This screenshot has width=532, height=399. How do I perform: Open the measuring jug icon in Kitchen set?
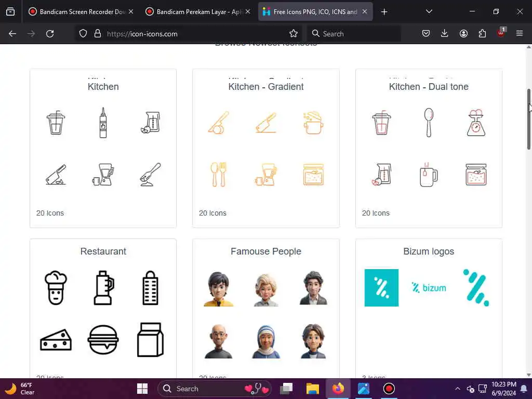[150, 122]
